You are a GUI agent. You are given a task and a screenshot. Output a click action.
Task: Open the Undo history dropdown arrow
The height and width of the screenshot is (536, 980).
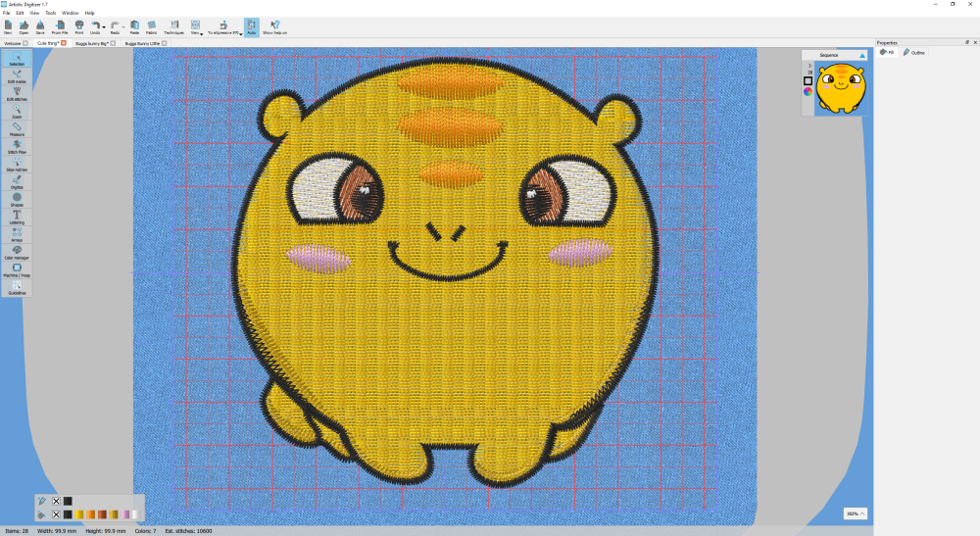tap(104, 27)
